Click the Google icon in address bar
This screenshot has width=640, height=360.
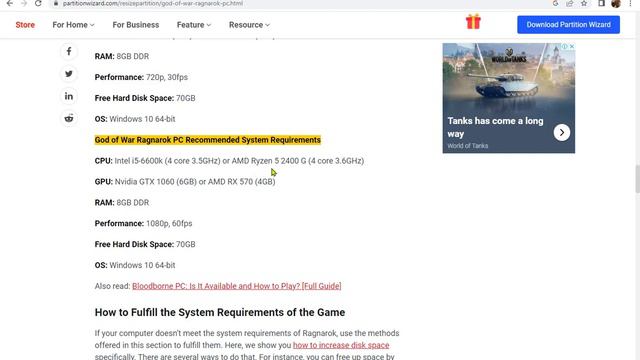pos(555,3)
